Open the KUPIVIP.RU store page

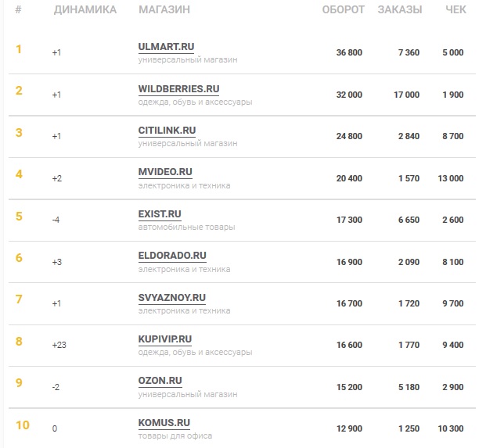(164, 339)
